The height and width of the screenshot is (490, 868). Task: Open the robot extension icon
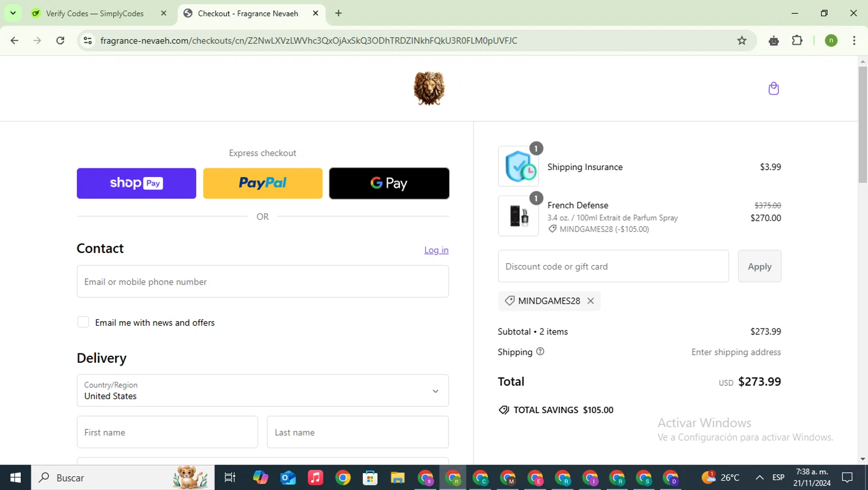(774, 40)
